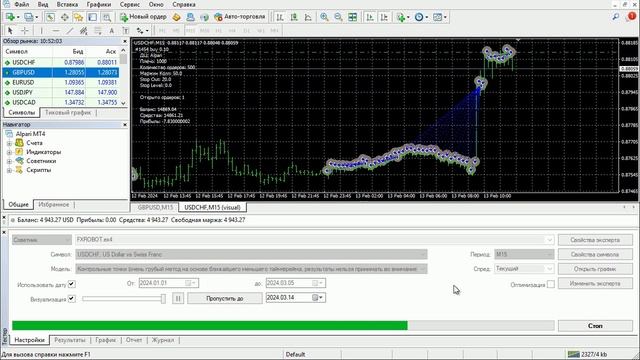This screenshot has height=360, width=640.
Task: Expand the 'Советники' tree node
Action: pos(9,161)
